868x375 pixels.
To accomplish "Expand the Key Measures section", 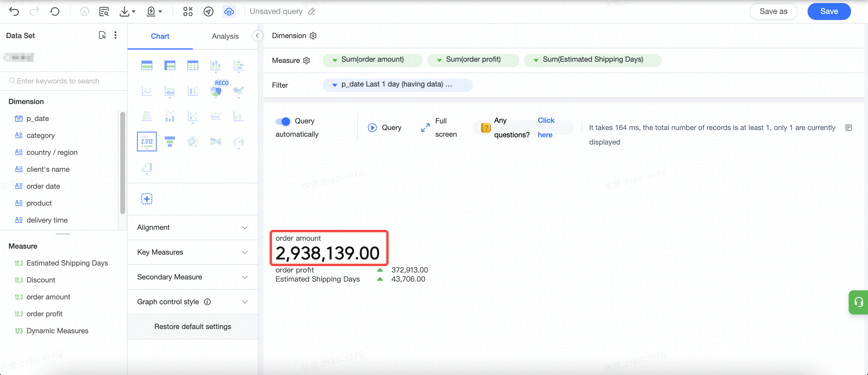I will point(193,252).
